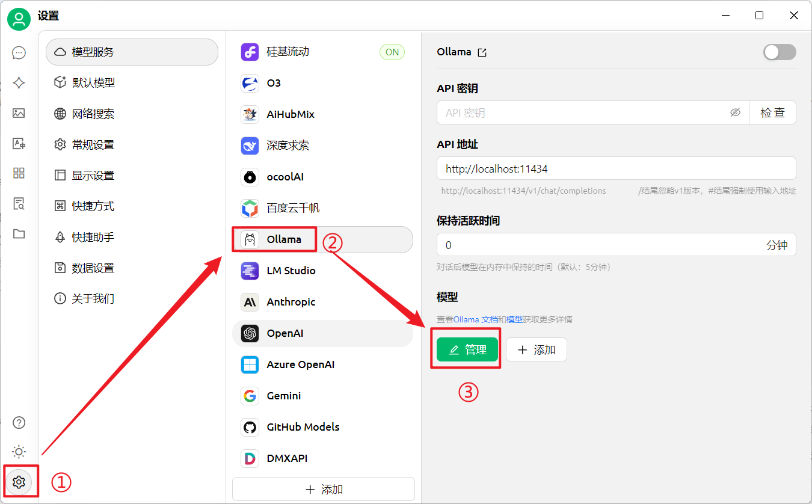
Task: Select the Azure OpenAI provider
Action: click(x=322, y=364)
